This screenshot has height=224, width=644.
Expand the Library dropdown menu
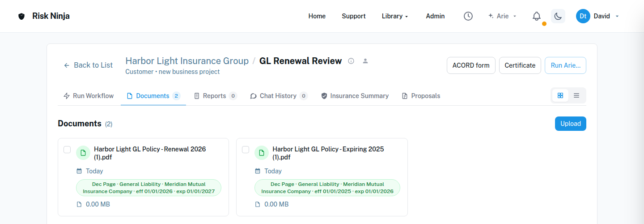click(x=395, y=16)
